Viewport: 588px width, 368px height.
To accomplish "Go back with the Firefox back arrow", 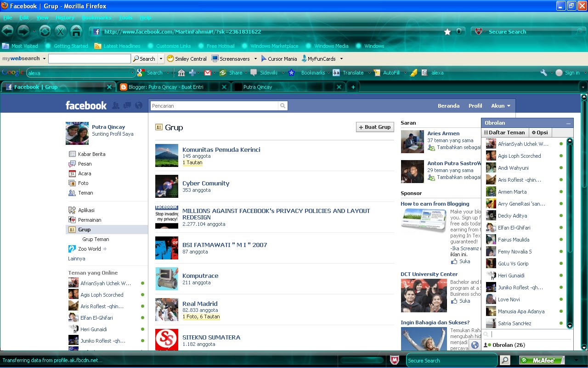I will (x=7, y=31).
